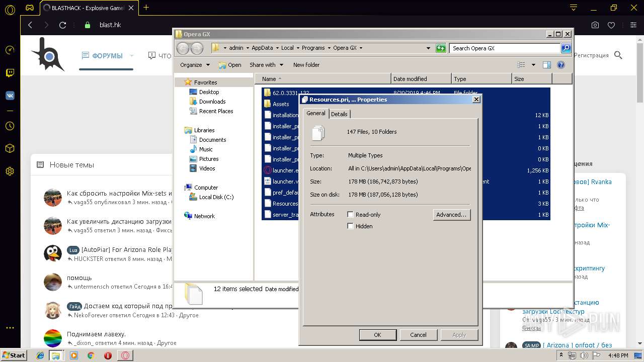Open Explorer help question mark icon
The image size is (644, 362).
click(x=561, y=65)
